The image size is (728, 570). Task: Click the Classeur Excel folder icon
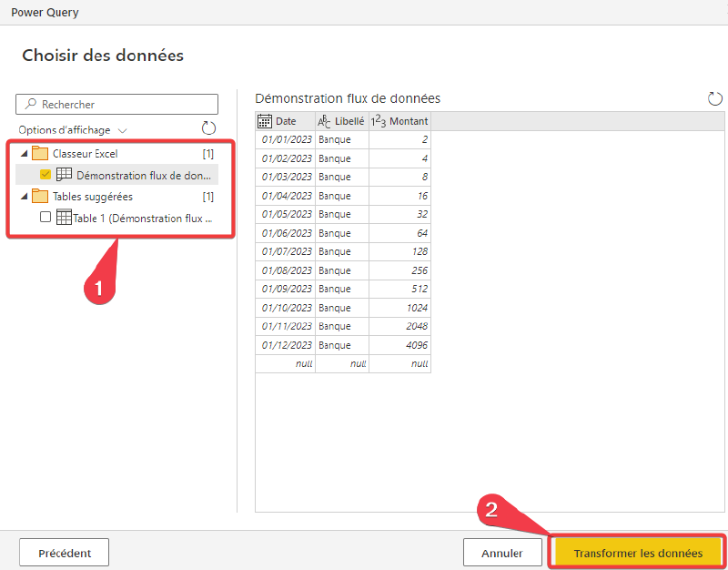[x=40, y=153]
